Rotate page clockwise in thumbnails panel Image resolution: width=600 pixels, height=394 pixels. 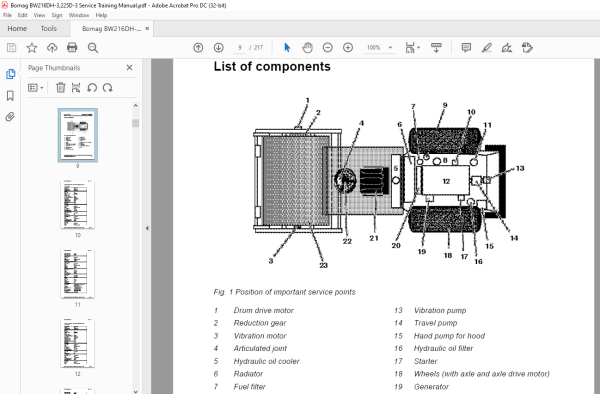tap(108, 88)
